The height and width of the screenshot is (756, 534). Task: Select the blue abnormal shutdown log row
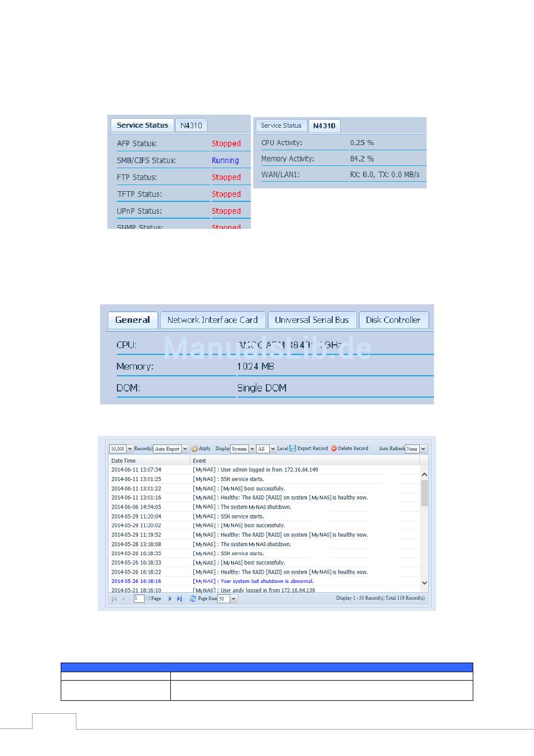[x=264, y=581]
